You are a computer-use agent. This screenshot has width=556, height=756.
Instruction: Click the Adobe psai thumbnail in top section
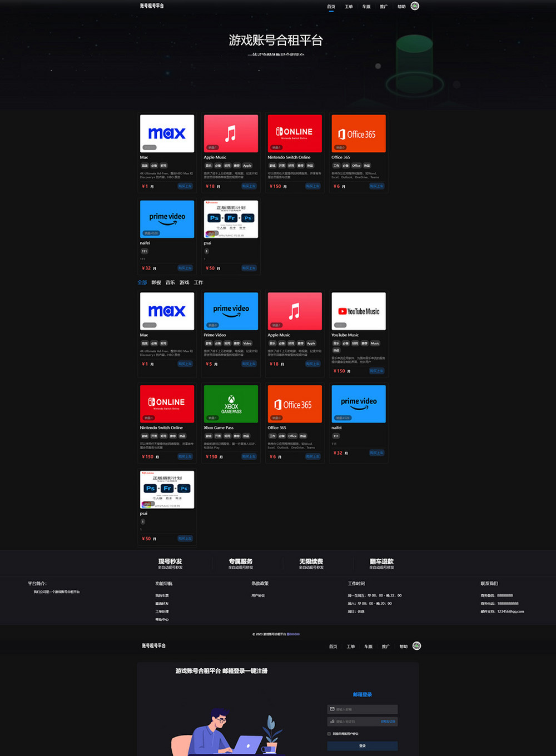point(231,219)
